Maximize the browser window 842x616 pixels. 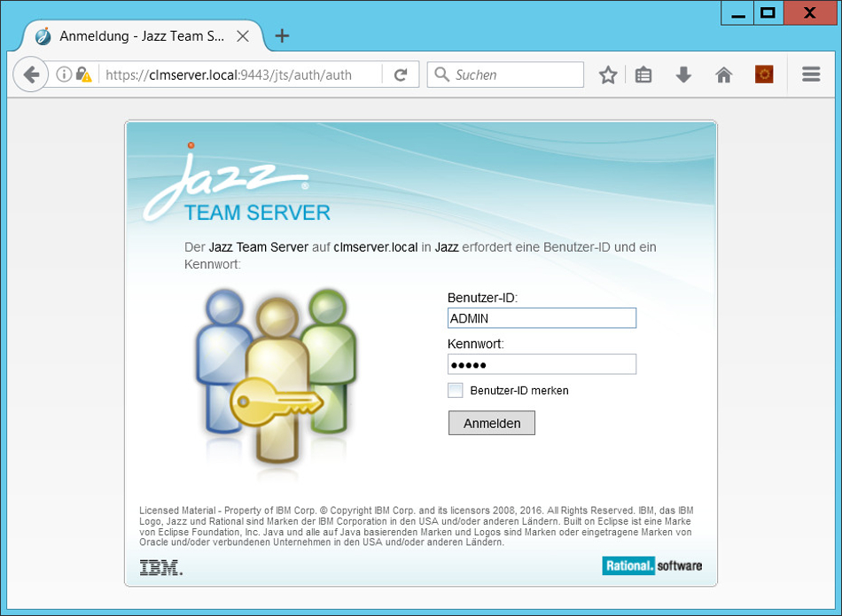pos(768,13)
